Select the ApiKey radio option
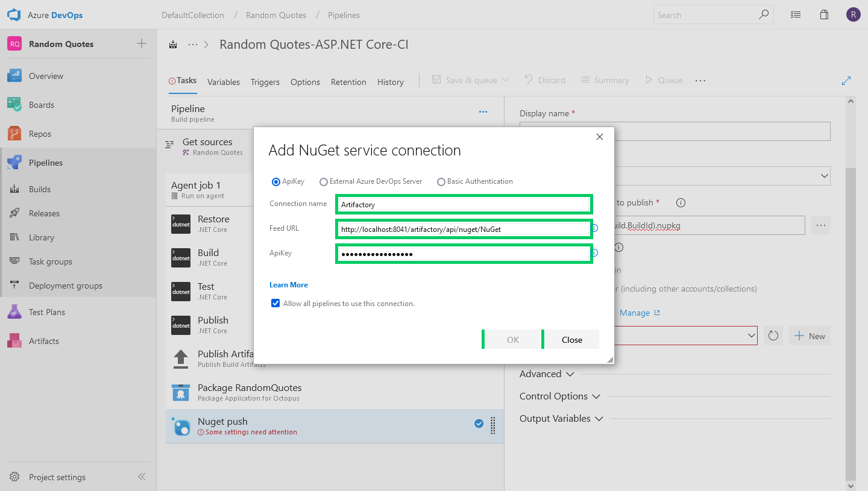The width and height of the screenshot is (868, 491). pos(276,181)
